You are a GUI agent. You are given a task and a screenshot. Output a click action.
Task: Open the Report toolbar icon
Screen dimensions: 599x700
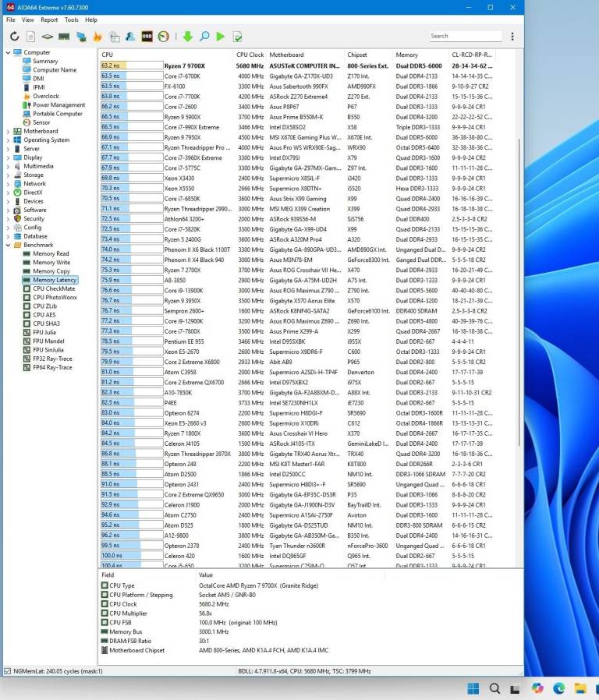[31, 37]
